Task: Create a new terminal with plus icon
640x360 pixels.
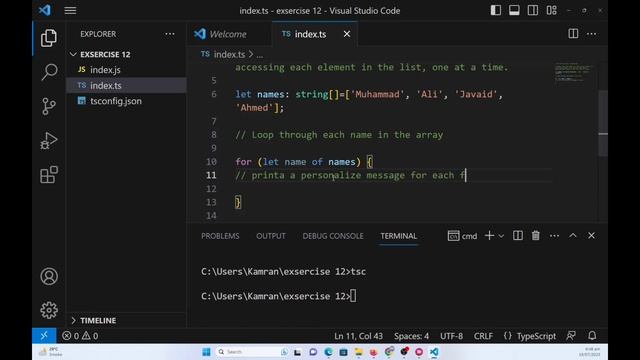Action: click(x=489, y=236)
